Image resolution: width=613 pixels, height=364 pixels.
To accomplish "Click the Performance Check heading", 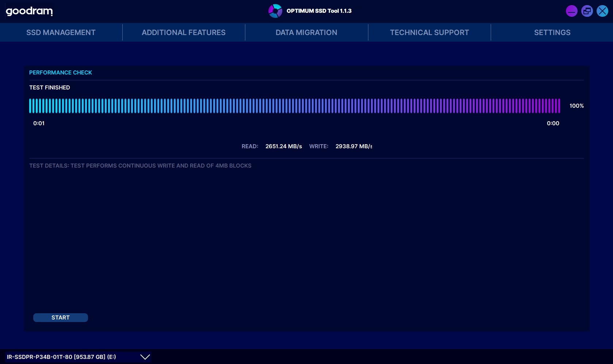I will click(61, 73).
